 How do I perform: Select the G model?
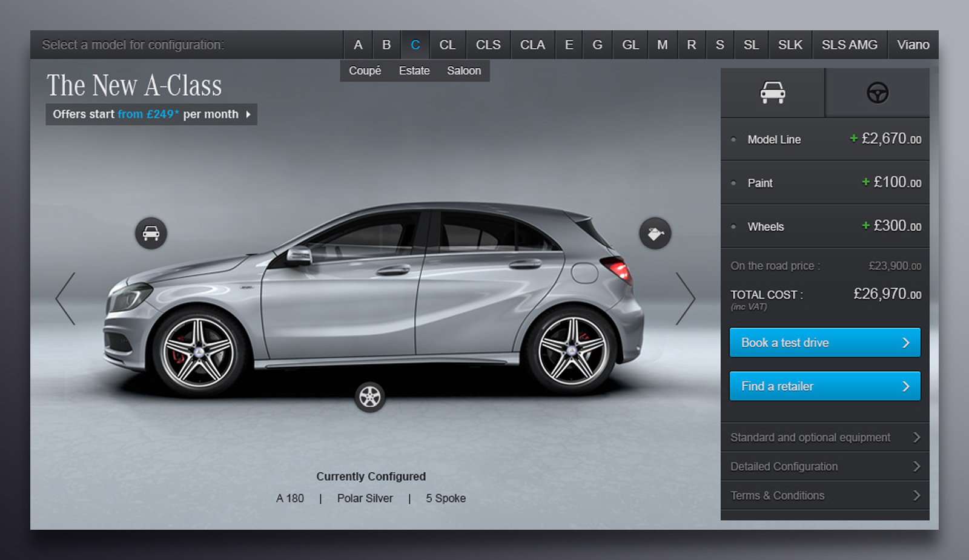(597, 45)
